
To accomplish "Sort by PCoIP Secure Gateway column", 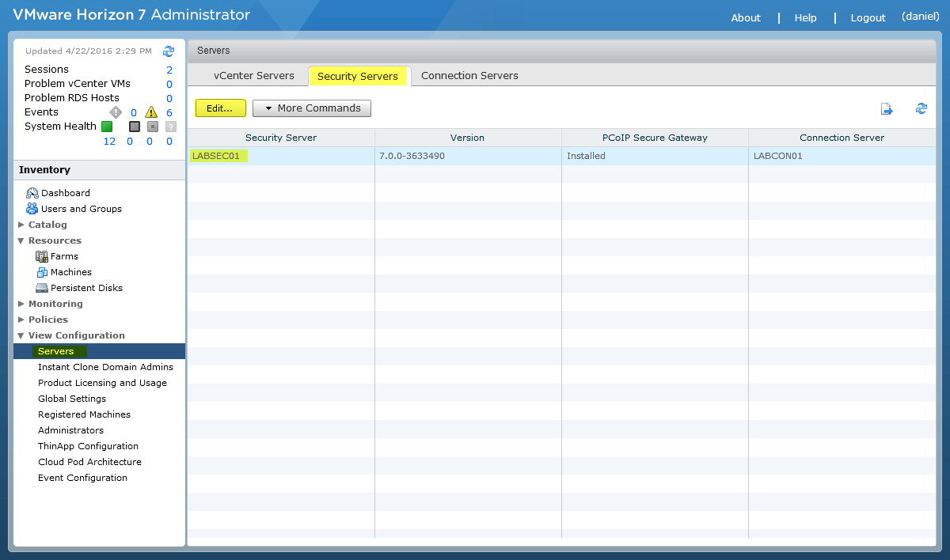I will coord(655,138).
